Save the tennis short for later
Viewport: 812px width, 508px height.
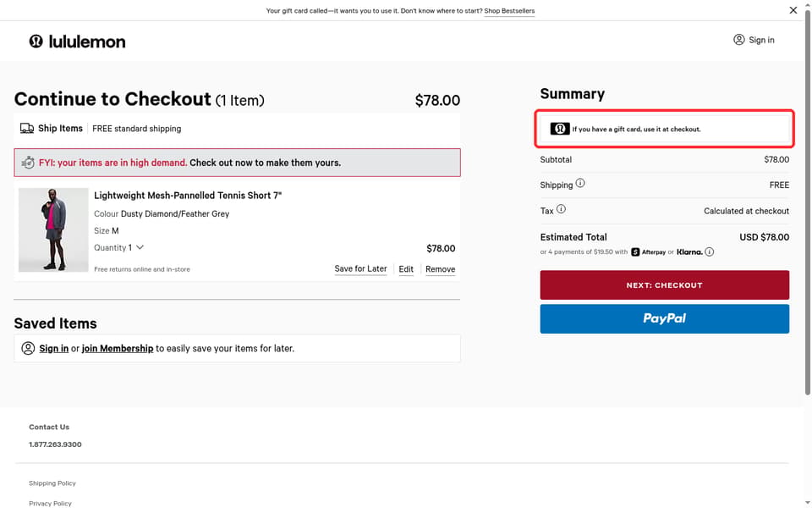click(360, 269)
